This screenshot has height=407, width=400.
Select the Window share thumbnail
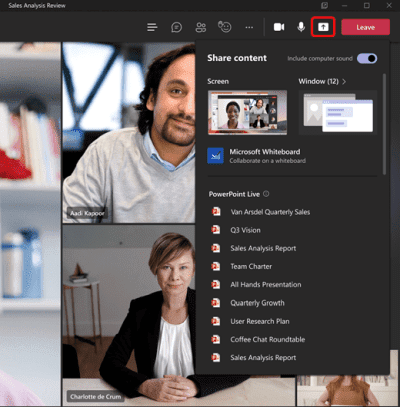click(338, 112)
